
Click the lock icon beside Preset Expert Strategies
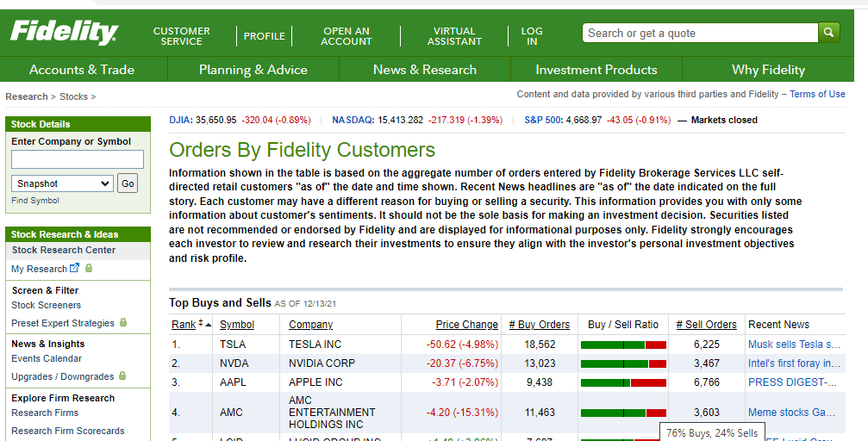tap(123, 323)
